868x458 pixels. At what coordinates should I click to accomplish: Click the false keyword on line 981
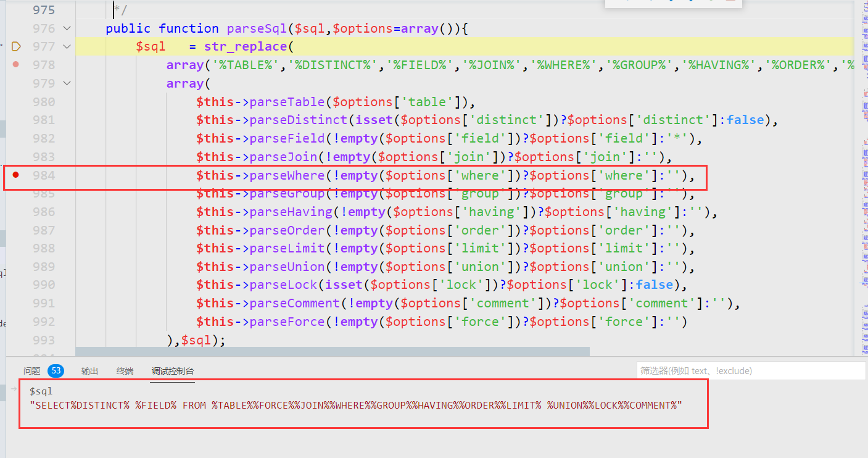[x=745, y=120]
